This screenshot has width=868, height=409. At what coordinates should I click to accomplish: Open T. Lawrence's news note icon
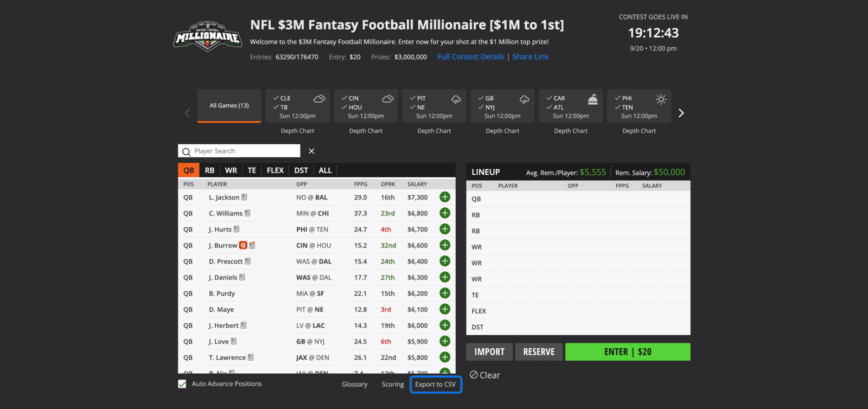251,357
